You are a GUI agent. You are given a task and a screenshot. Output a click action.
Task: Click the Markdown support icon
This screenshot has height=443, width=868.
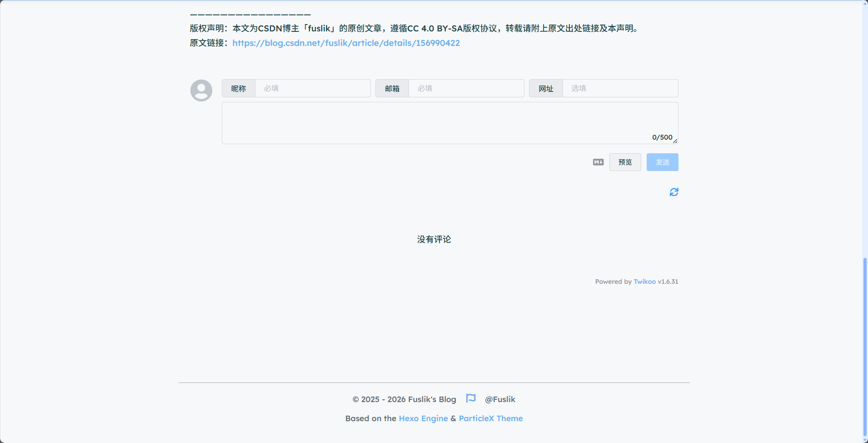point(598,162)
